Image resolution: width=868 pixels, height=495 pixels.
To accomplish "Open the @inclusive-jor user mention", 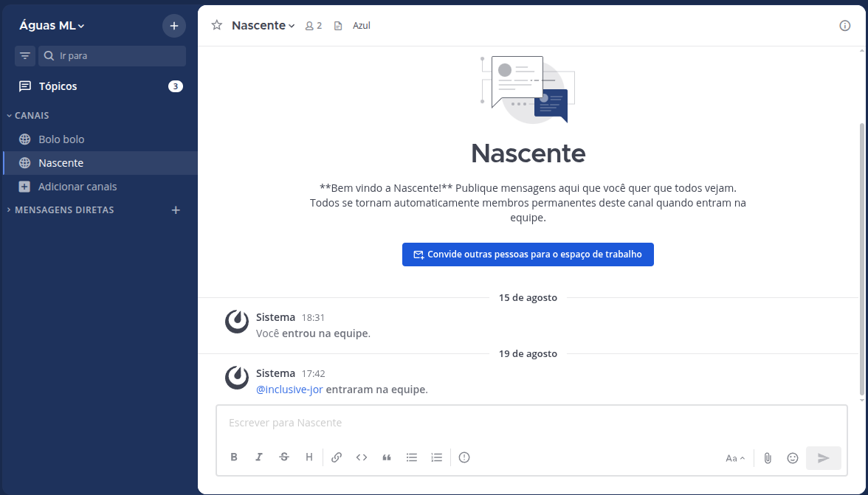I will click(x=289, y=390).
